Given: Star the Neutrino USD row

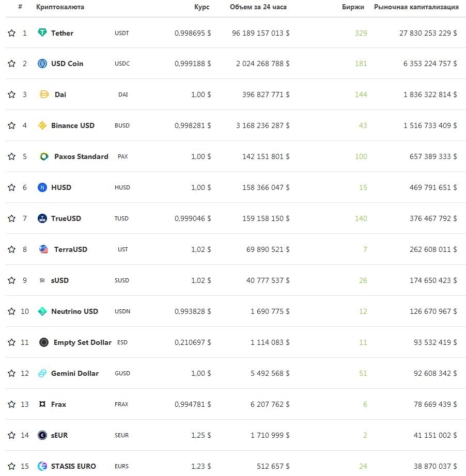Looking at the screenshot, I should pos(11,311).
